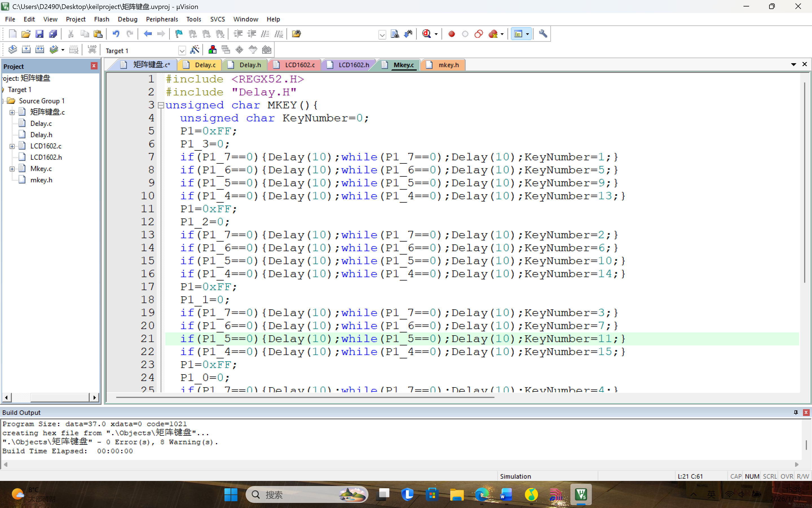This screenshot has height=508, width=812.
Task: Download to flash LOAD icon
Action: 92,50
